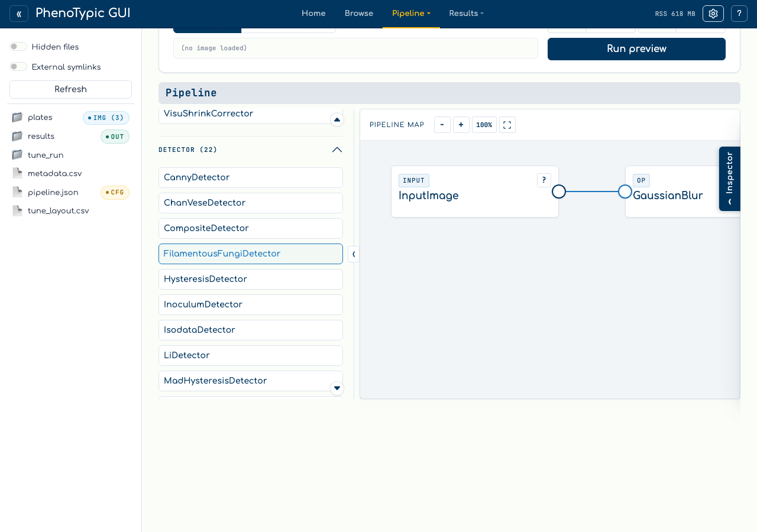This screenshot has height=532, width=757.
Task: Select HysteresisDetector operation
Action: 251,279
